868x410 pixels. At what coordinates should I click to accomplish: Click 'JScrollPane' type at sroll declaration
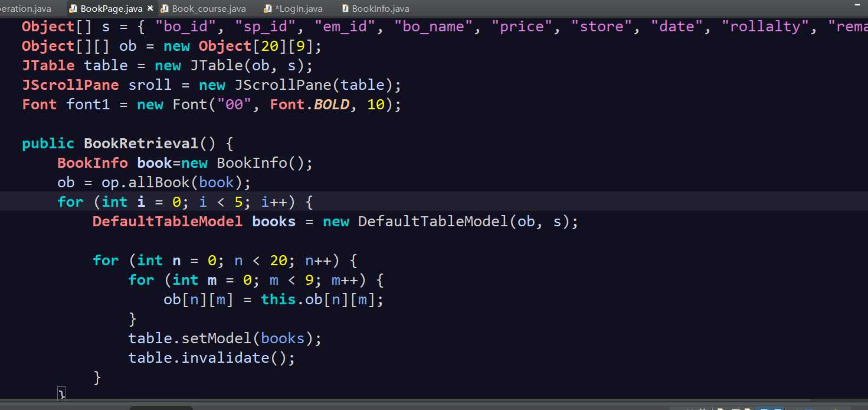coord(70,85)
